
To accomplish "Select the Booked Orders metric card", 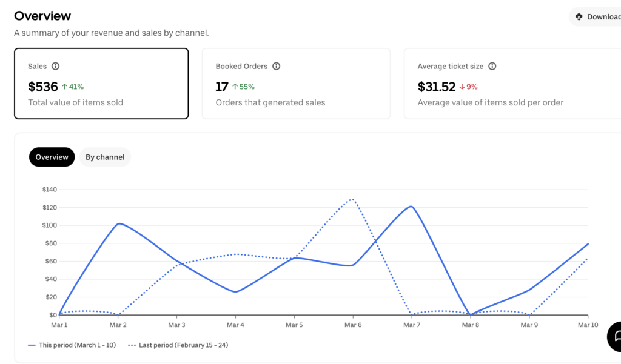I will coord(296,84).
